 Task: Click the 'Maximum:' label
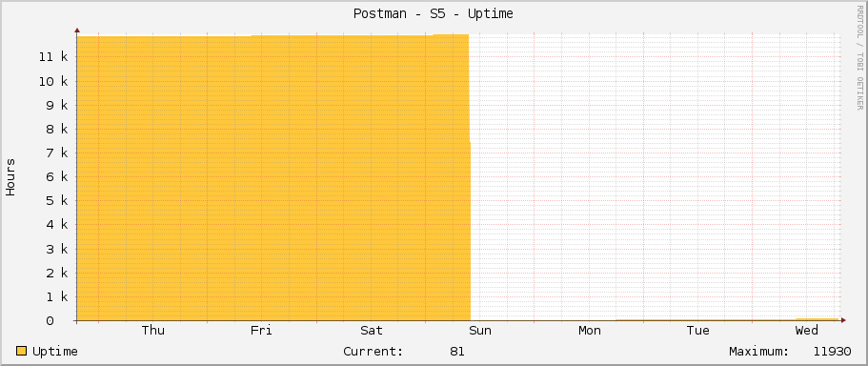(x=759, y=352)
